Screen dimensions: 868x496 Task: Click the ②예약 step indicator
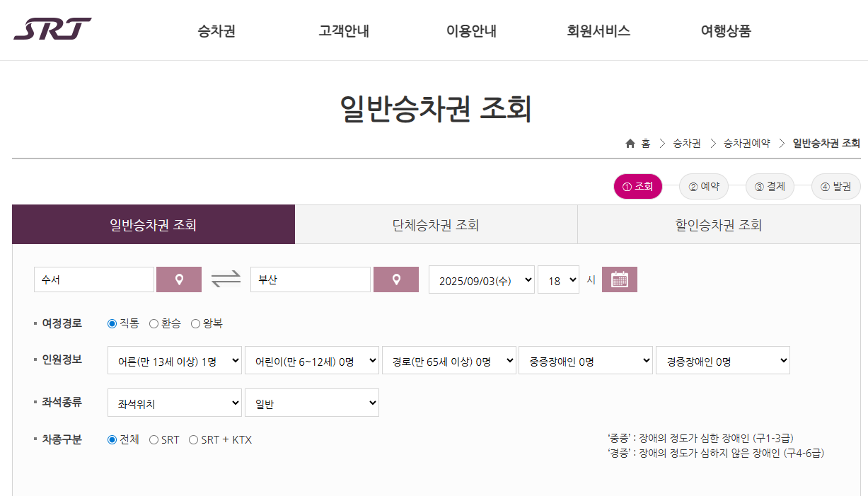[703, 186]
